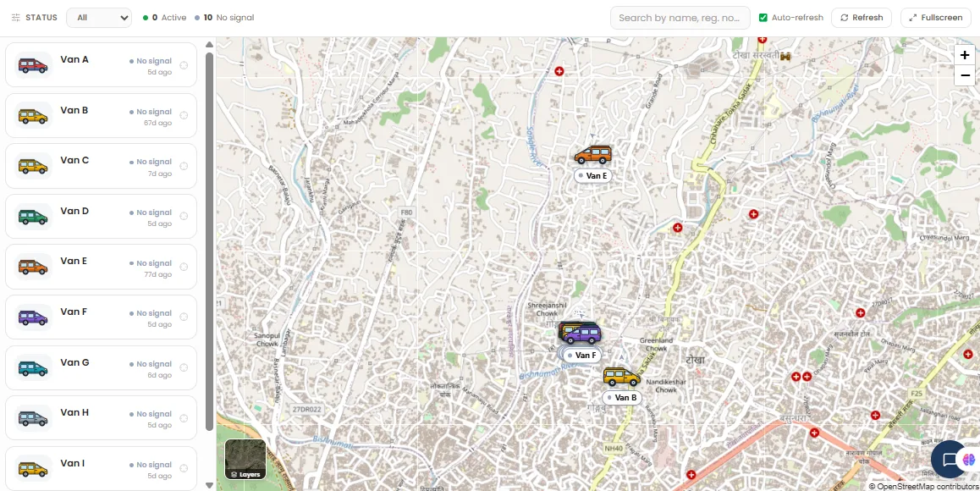Click the 0 Active status count

pyautogui.click(x=165, y=18)
